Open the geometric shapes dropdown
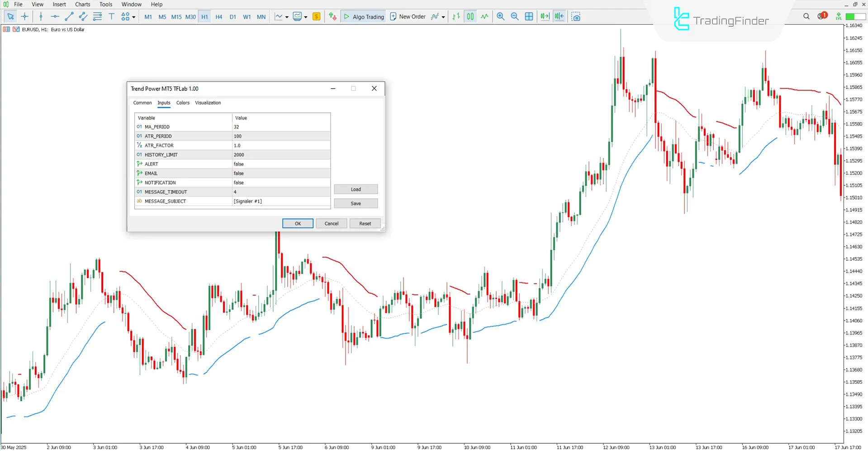Screen dimensions: 868x451 coord(133,16)
